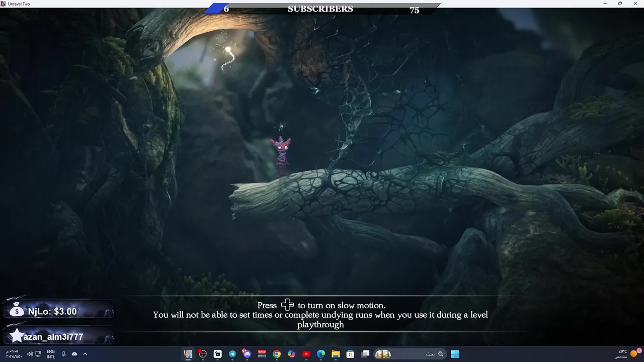Screen dimensions: 644x362
Task: Open the Unravel Two taskbar icon
Action: point(188,354)
